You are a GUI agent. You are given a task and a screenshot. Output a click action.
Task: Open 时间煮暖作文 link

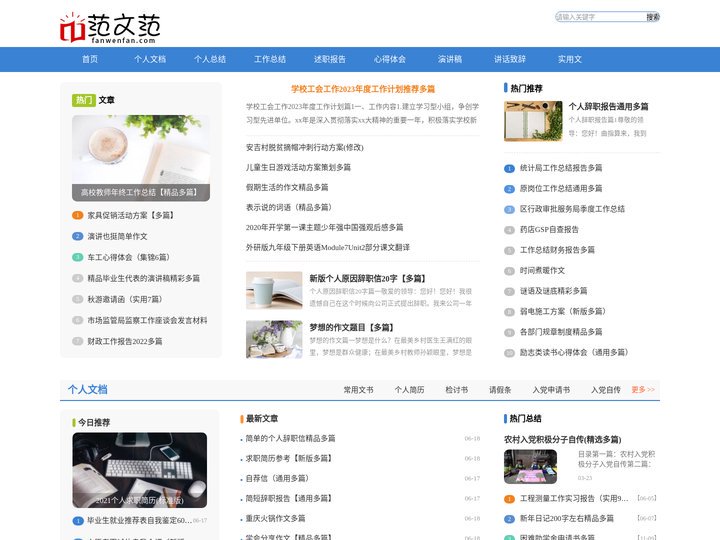pos(542,270)
